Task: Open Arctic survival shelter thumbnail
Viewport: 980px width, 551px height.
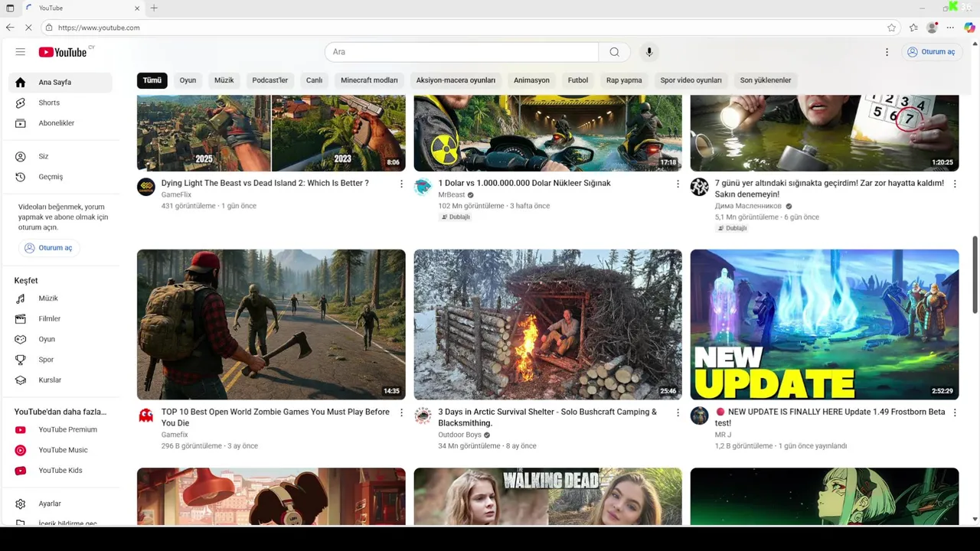Action: coord(547,324)
